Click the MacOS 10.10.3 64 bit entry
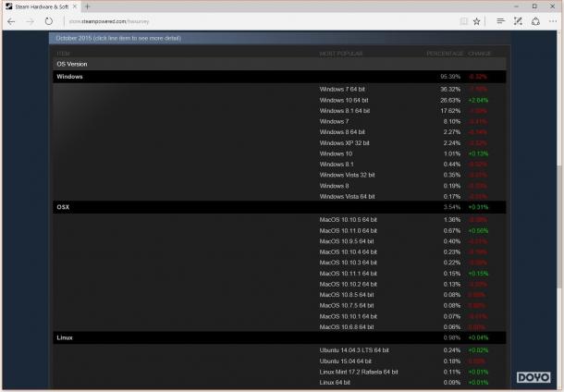This screenshot has width=564, height=392. [349, 263]
